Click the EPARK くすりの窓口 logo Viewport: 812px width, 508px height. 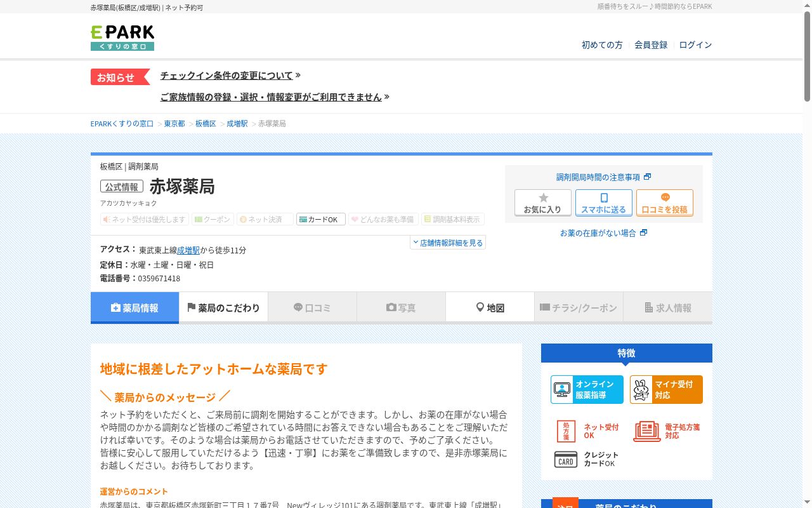[122, 37]
